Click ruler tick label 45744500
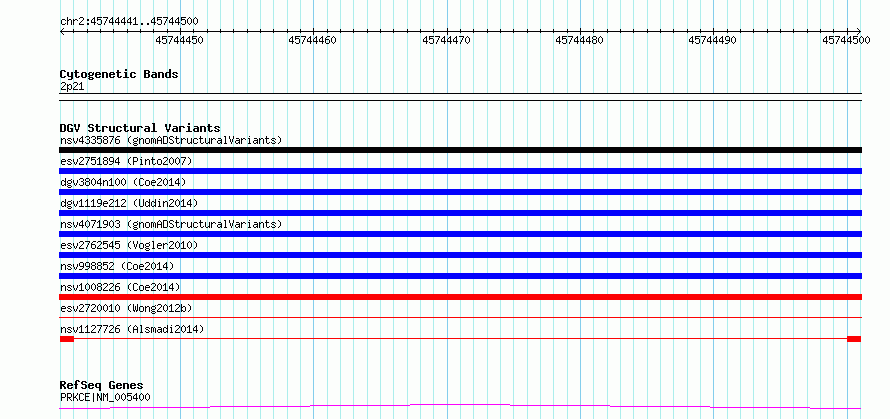 [846, 40]
